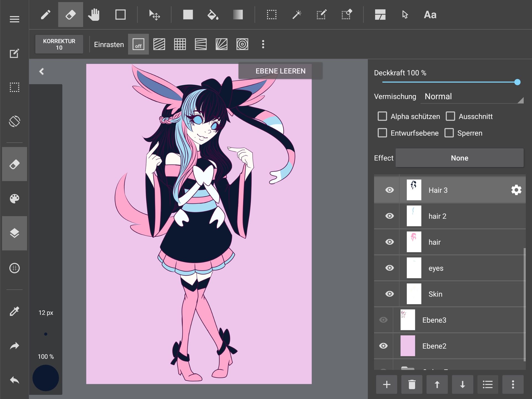
Task: Collapse the side panel with chevron
Action: (x=42, y=71)
